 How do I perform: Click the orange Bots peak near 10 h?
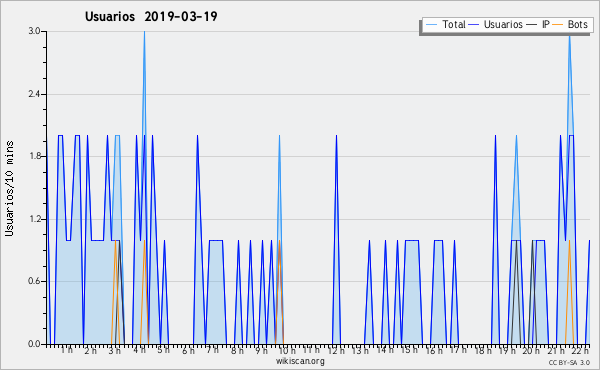tap(279, 241)
